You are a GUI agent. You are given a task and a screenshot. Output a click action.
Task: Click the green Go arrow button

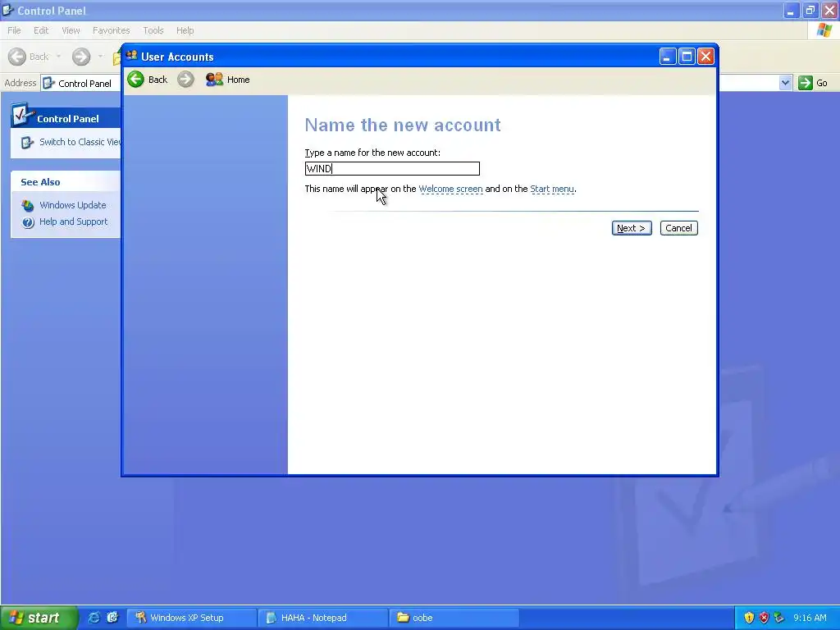806,83
